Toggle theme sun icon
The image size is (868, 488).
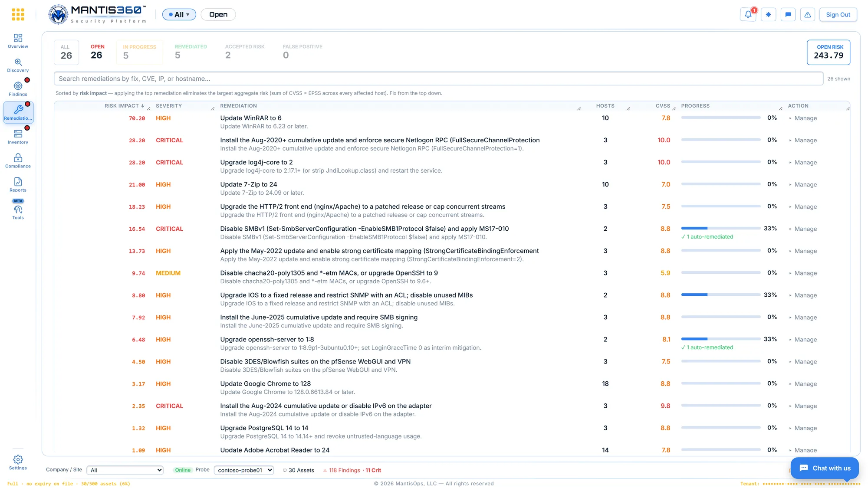pos(768,14)
